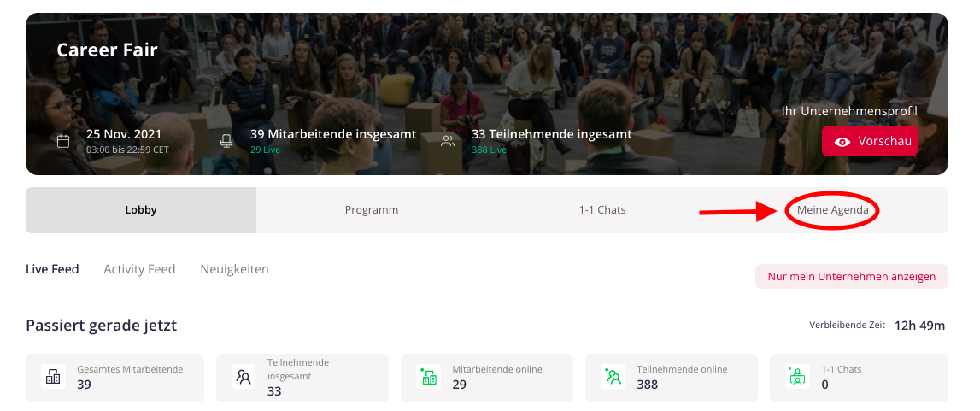
Task: Click the 39 Mitarbeitende insgesamt text
Action: point(333,133)
